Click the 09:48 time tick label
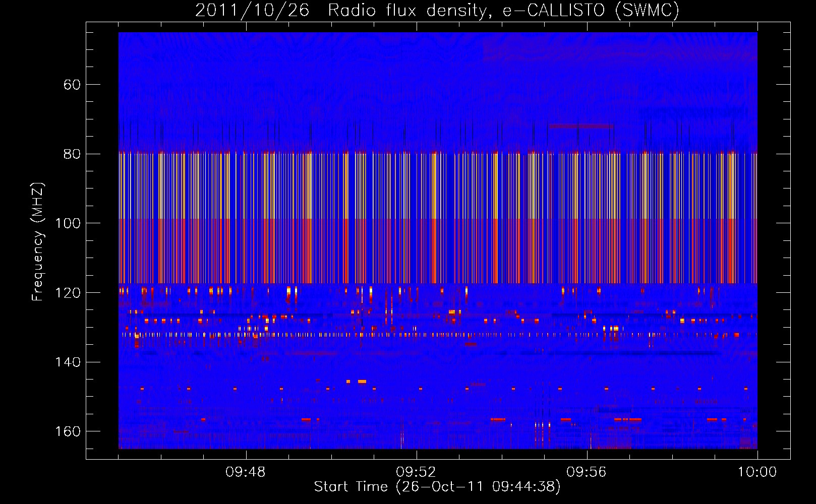Screen dimensions: 816x504 (246, 472)
